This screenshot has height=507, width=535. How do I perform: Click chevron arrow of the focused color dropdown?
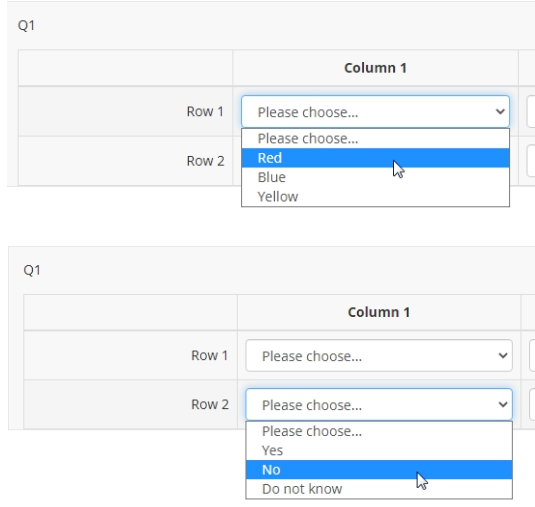500,112
